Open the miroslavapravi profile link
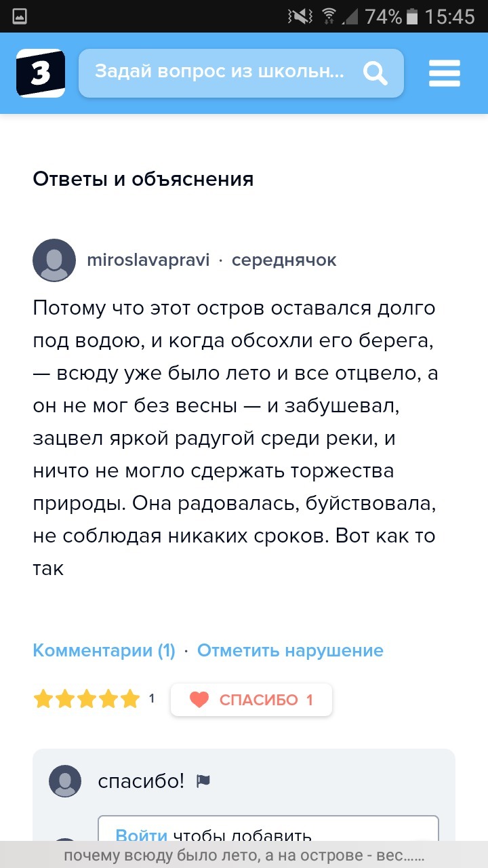 (148, 260)
